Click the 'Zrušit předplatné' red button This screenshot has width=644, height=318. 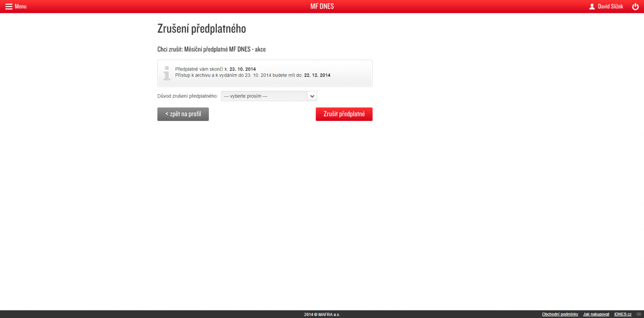(x=344, y=114)
